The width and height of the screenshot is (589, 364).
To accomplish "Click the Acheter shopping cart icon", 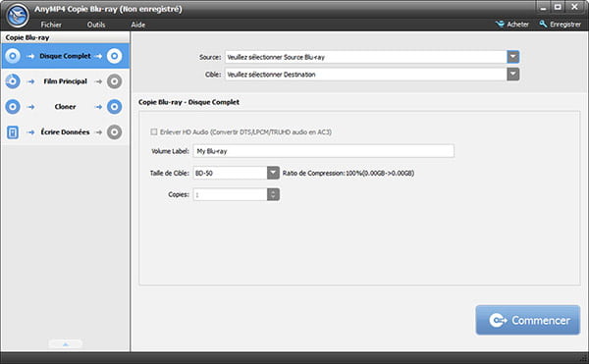I will point(500,24).
